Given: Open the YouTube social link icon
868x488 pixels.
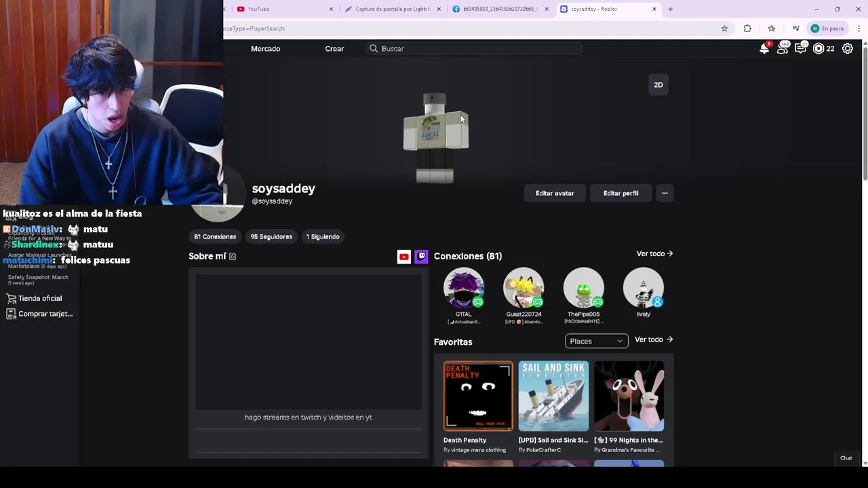Looking at the screenshot, I should click(404, 256).
